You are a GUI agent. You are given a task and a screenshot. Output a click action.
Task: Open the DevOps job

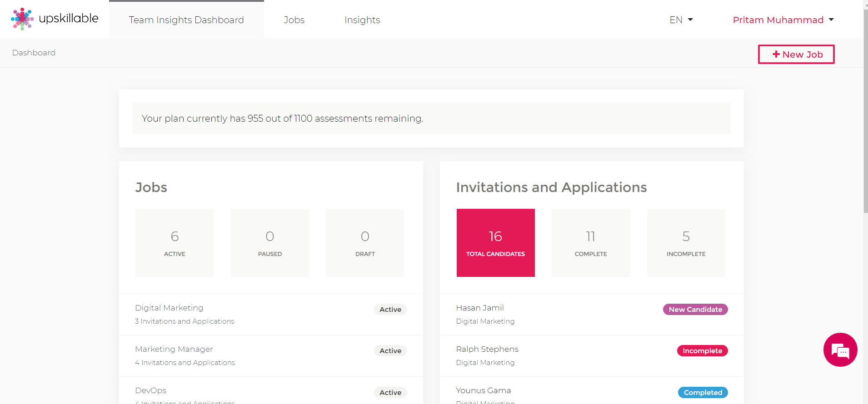pos(151,390)
